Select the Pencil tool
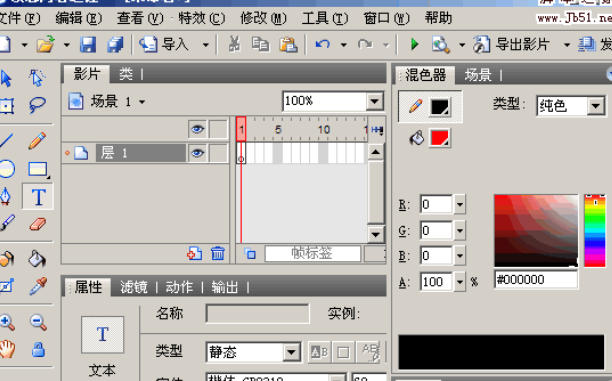 click(x=37, y=141)
